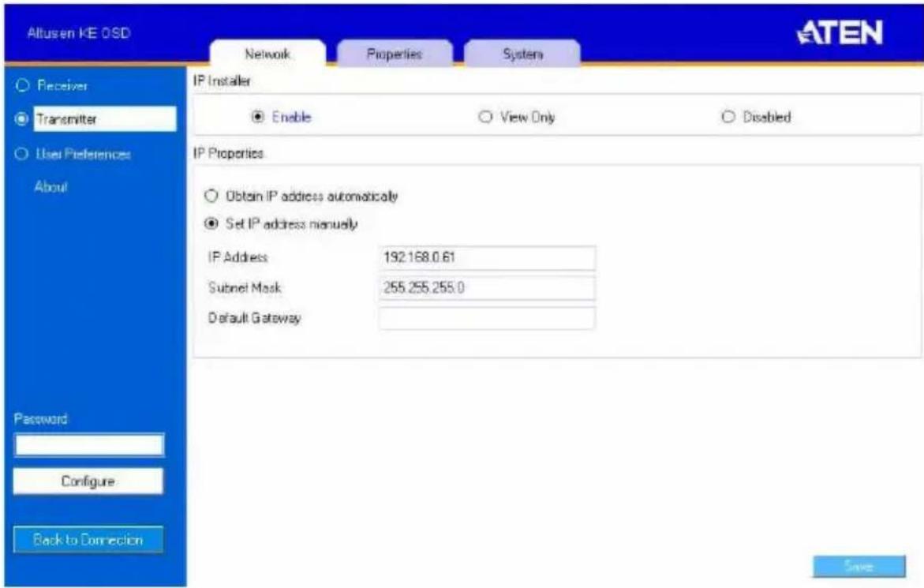This screenshot has width=924, height=588.
Task: Click the Altusen KE OSD title
Action: 78,33
